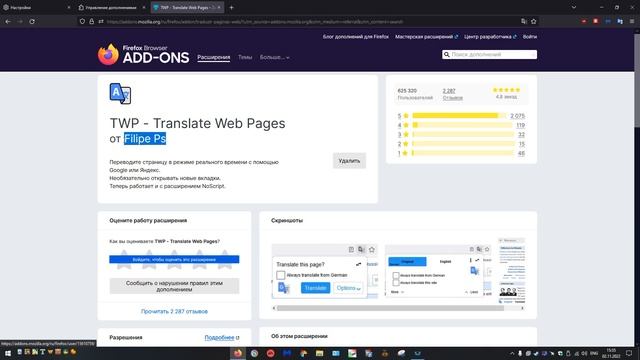Click the volume icon in the system tray
Image resolution: width=640 pixels, height=360 pixels.
(x=584, y=353)
